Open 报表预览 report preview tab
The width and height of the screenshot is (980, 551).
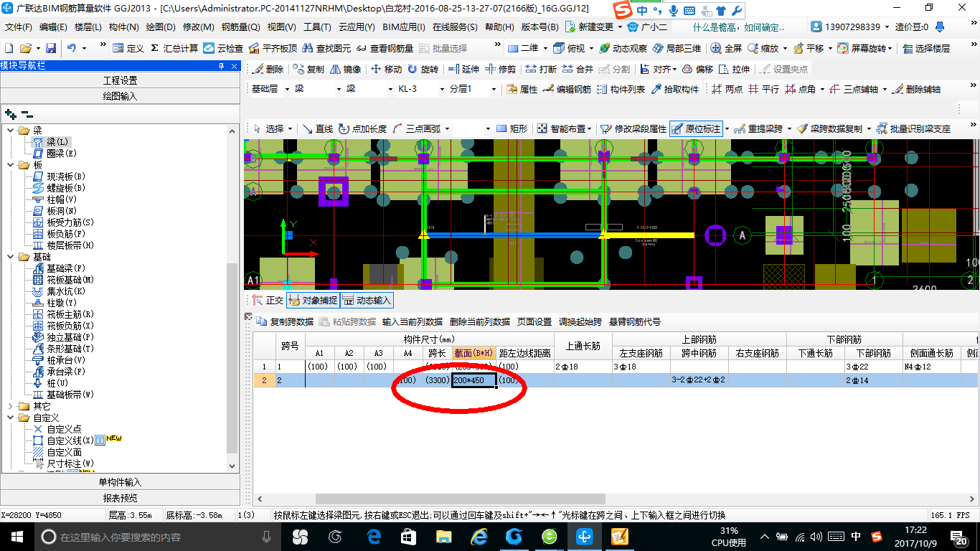coord(120,498)
